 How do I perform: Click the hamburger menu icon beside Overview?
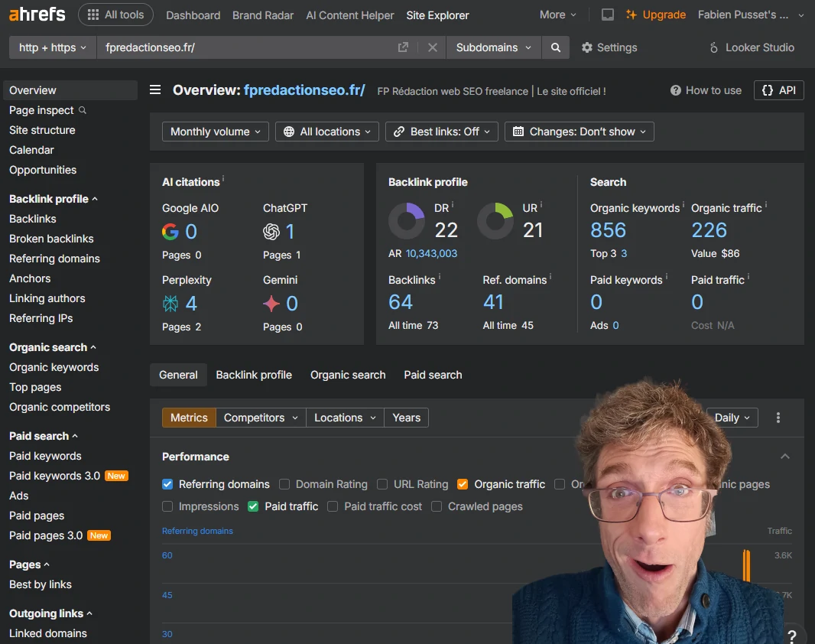[x=155, y=90]
